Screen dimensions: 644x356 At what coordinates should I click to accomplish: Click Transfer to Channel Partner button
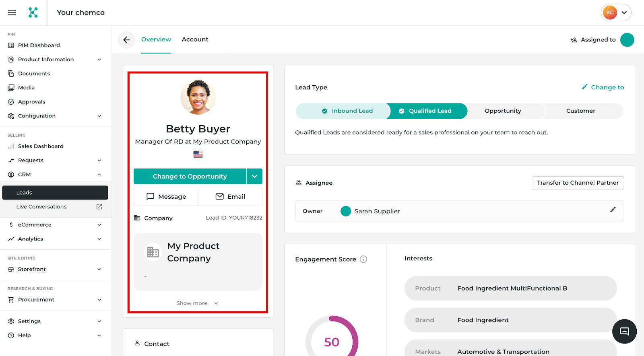[578, 183]
